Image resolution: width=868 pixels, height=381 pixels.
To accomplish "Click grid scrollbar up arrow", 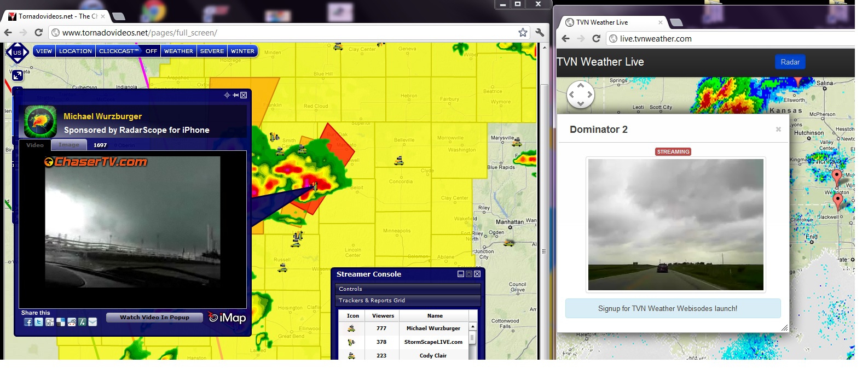I will (472, 326).
